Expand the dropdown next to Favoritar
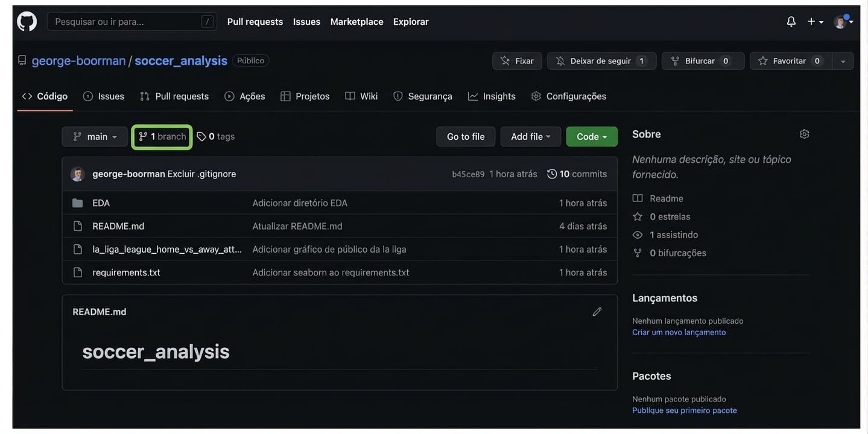868x434 pixels. click(843, 61)
